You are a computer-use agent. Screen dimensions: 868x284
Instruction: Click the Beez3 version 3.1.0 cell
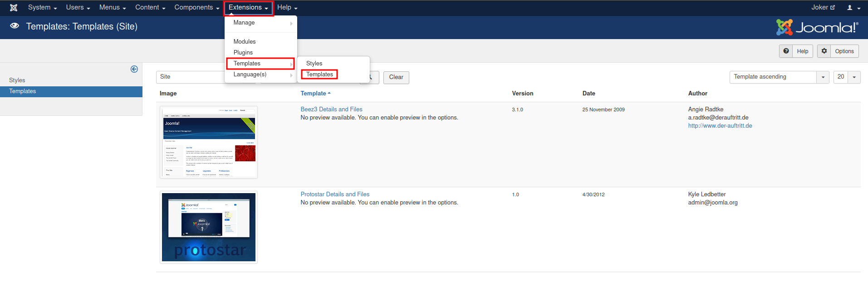[x=517, y=110]
